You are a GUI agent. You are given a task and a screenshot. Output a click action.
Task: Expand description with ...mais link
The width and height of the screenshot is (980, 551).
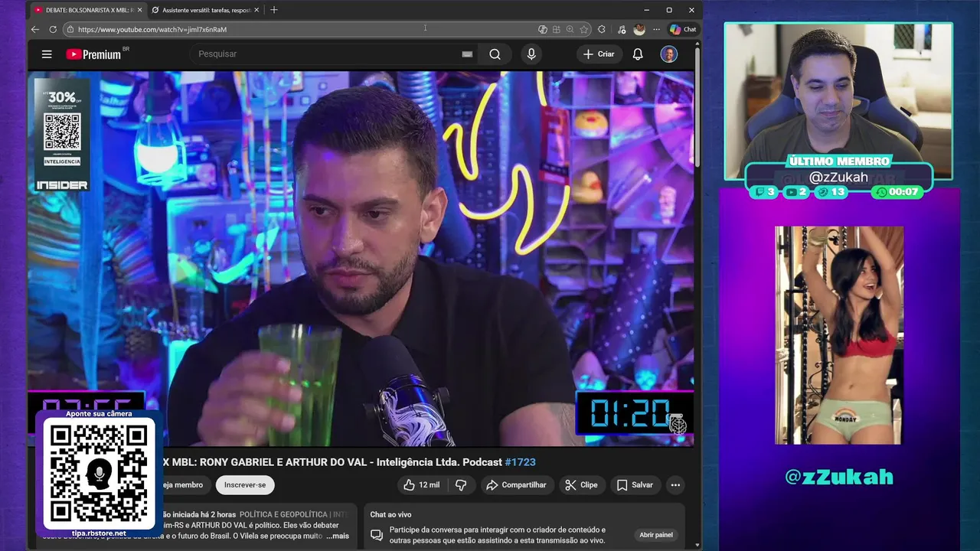338,536
